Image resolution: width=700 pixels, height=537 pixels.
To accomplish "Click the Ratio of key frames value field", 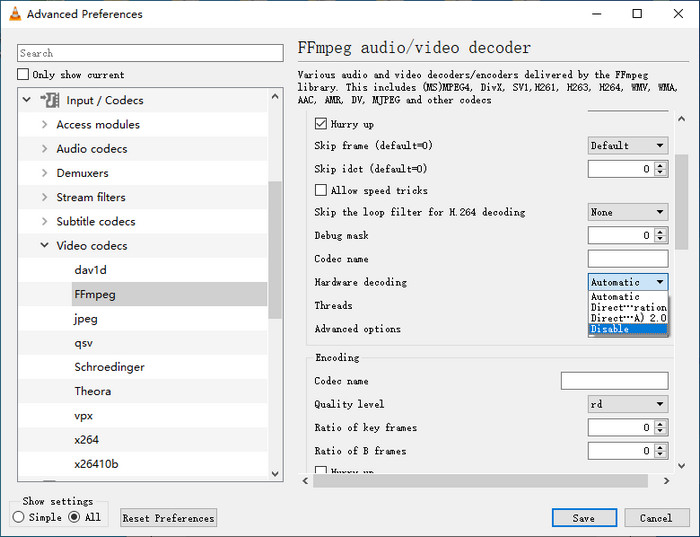I will [621, 428].
